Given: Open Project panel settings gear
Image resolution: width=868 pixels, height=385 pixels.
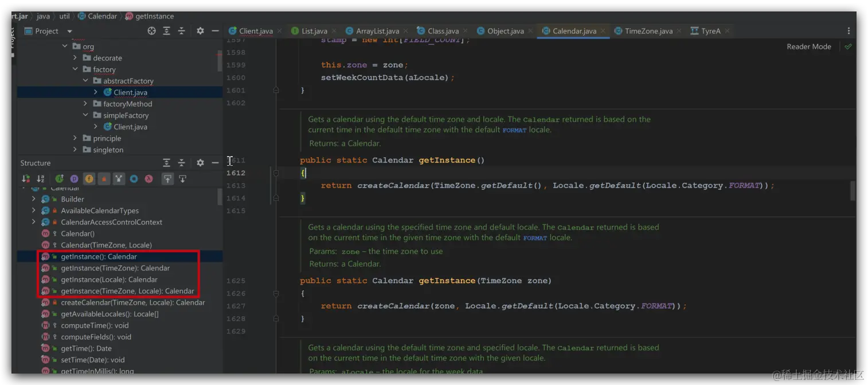Looking at the screenshot, I should pyautogui.click(x=200, y=31).
